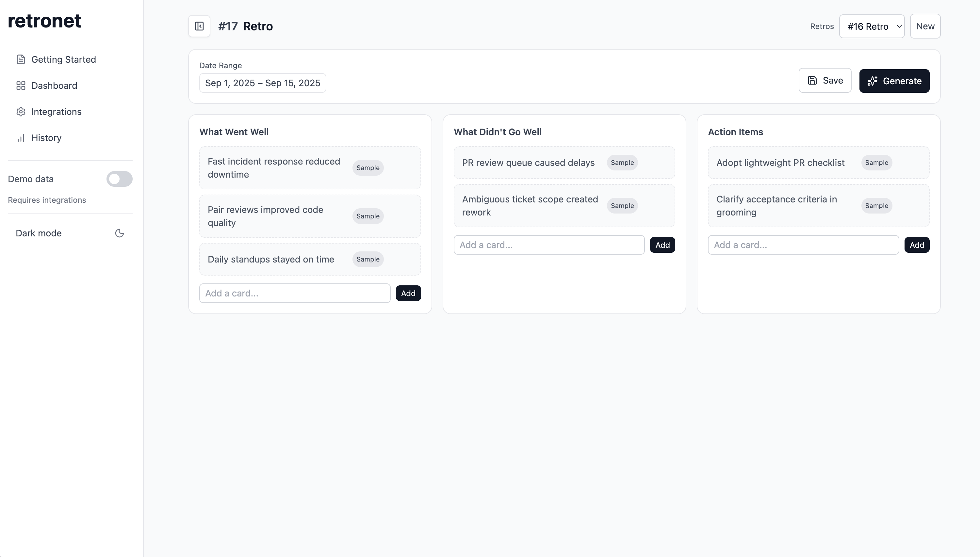Click the New retro button
This screenshot has height=557, width=980.
point(924,26)
